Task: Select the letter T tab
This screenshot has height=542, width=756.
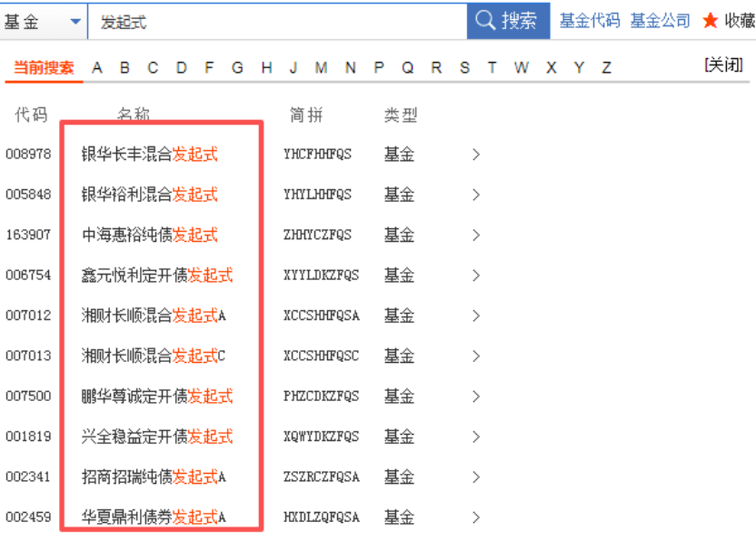Action: (x=492, y=67)
